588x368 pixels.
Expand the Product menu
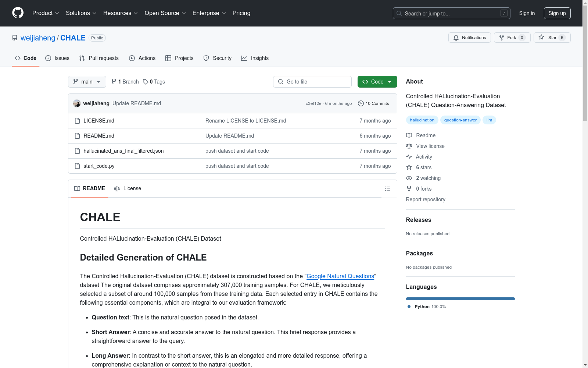46,13
